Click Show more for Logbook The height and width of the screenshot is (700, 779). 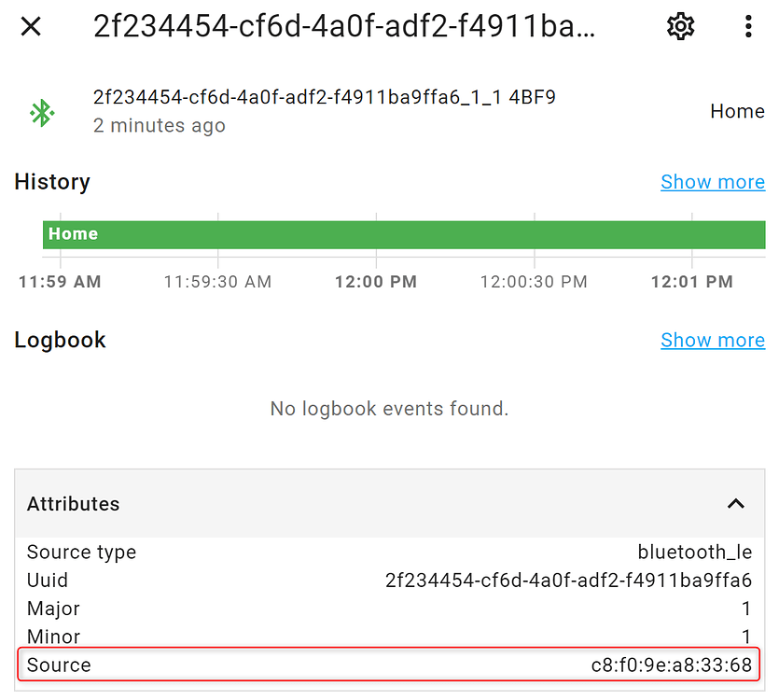(x=712, y=340)
